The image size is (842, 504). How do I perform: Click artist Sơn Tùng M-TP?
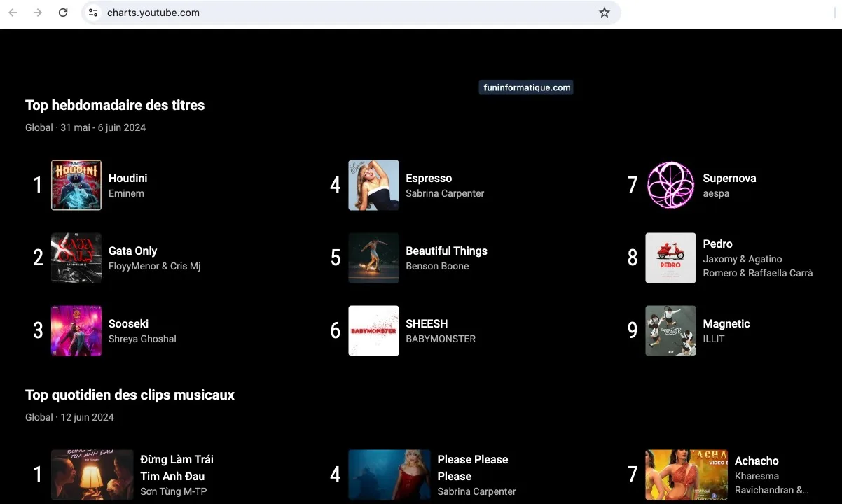[x=174, y=491]
